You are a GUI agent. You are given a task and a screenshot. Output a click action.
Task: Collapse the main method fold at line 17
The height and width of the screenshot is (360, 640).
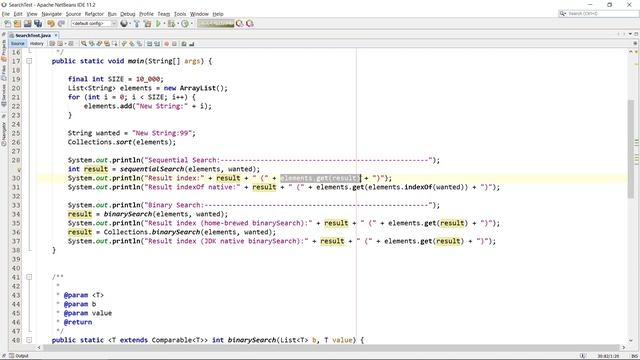[x=29, y=61]
